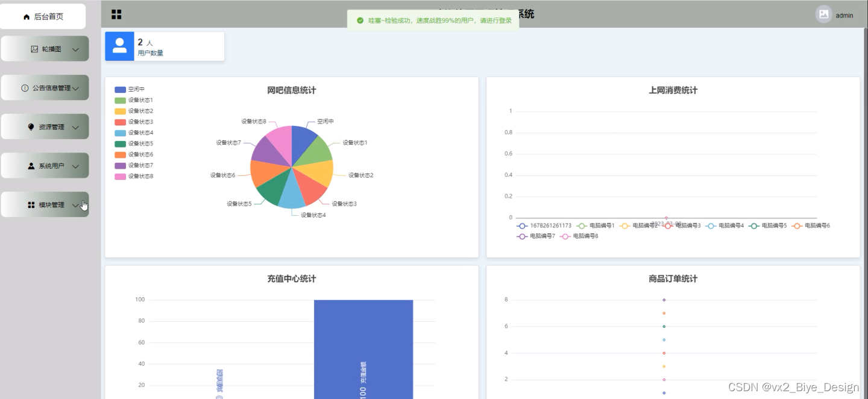Screen dimensions: 868x399
Task: Toggle sidebar with the header grid icon
Action: click(116, 14)
